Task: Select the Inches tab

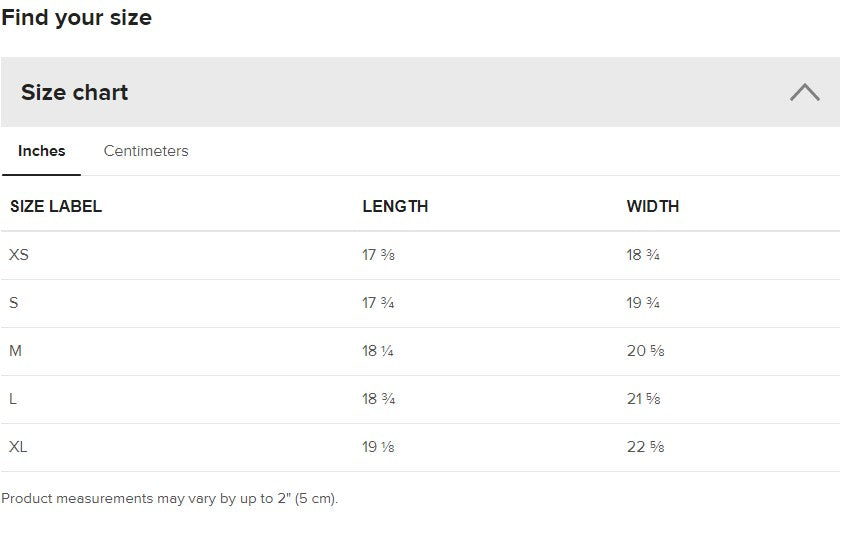Action: point(42,151)
